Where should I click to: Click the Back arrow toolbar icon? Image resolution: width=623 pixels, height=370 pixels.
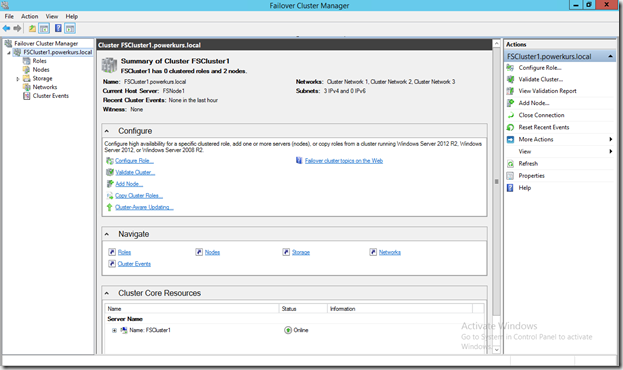6,28
